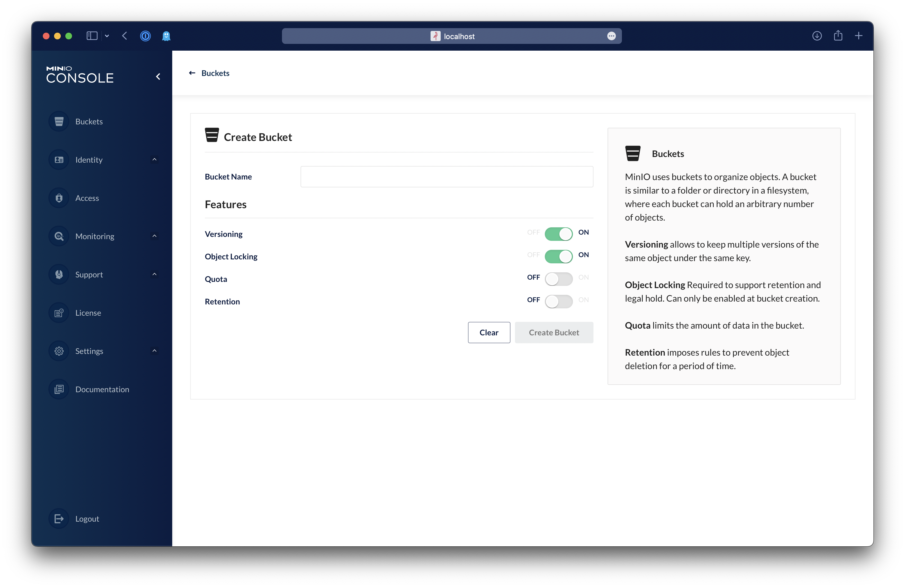Enable the Quota toggle

click(x=558, y=279)
